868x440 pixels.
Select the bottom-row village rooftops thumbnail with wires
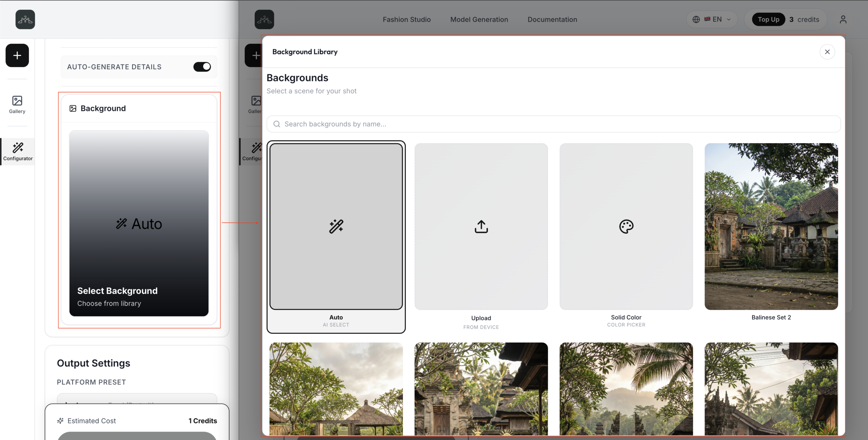pos(771,389)
